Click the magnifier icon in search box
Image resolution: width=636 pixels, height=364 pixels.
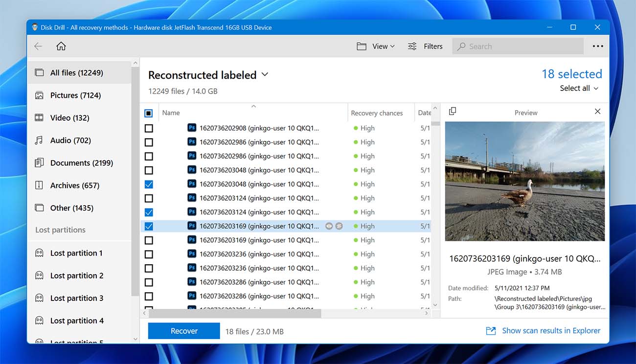coord(461,46)
